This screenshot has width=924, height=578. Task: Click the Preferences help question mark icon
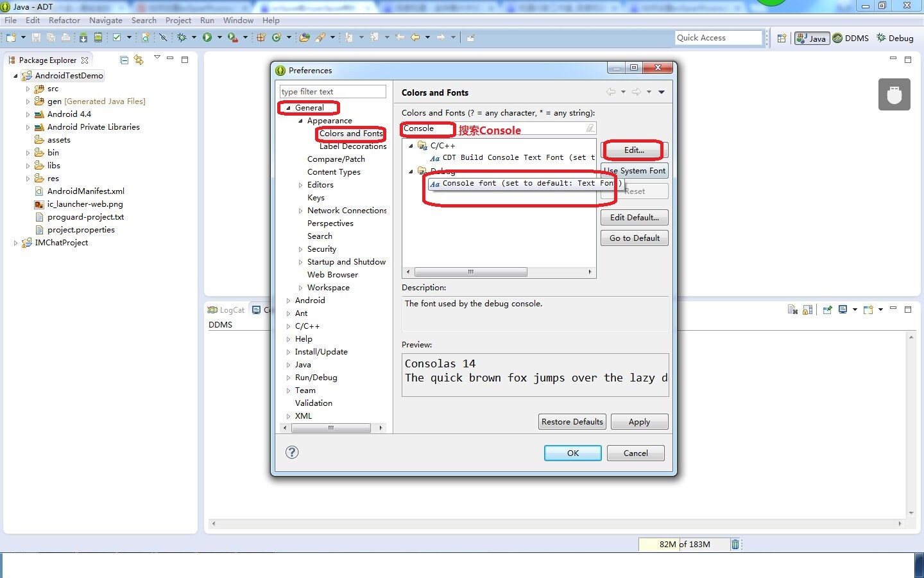click(292, 452)
